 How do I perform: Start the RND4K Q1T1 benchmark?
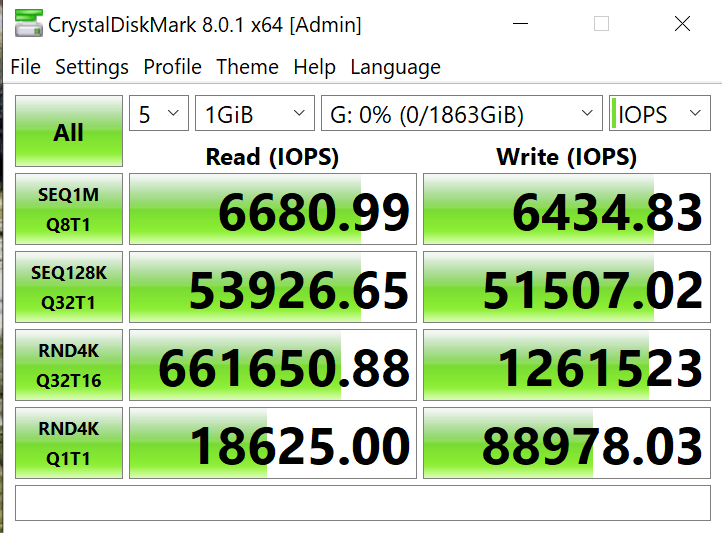click(x=69, y=442)
